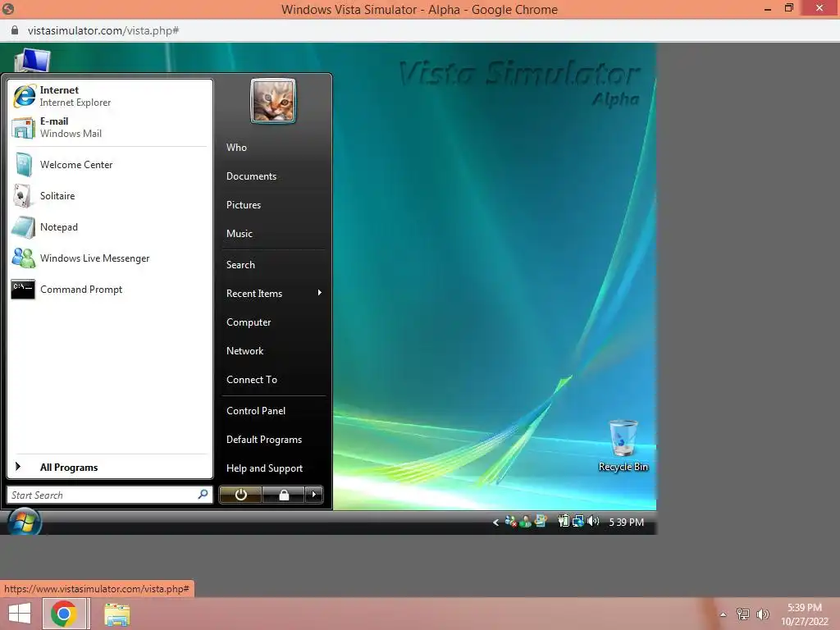The image size is (840, 630).
Task: Select Search in Start menu
Action: [240, 265]
